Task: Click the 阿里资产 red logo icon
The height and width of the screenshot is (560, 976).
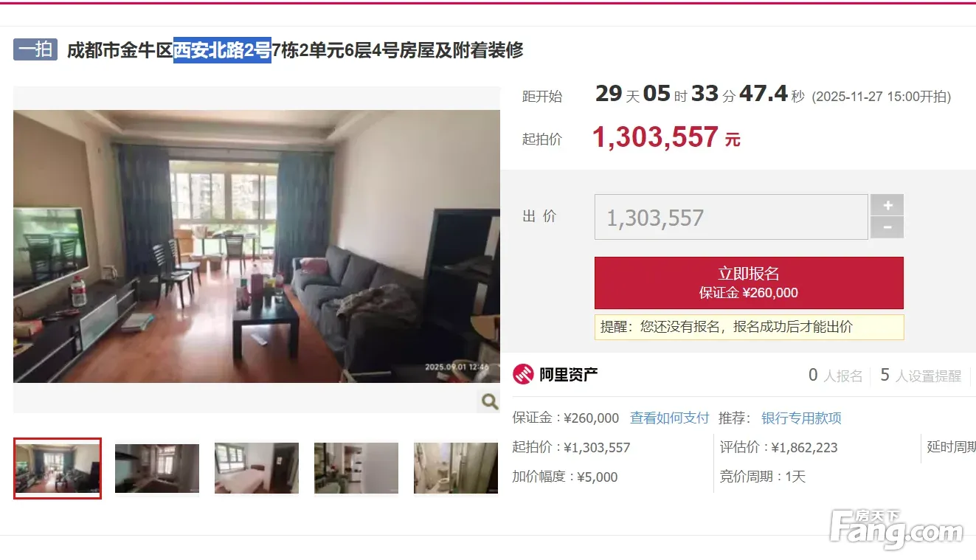Action: click(523, 374)
